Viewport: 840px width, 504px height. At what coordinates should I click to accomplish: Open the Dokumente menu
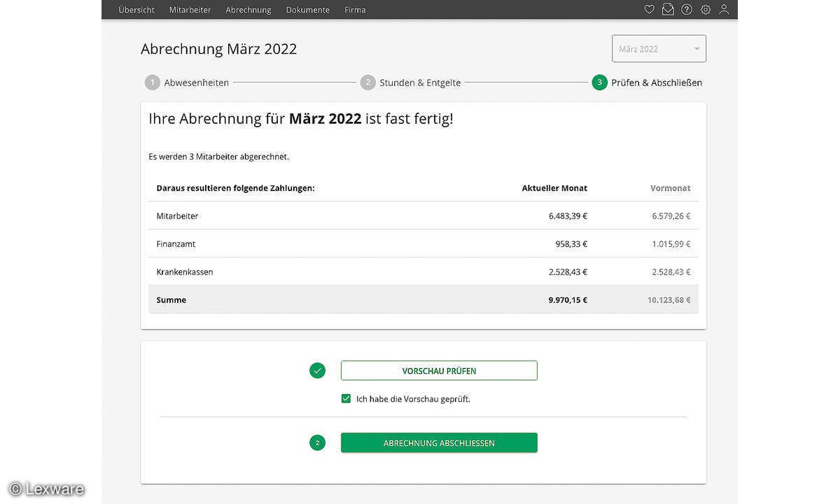tap(308, 10)
